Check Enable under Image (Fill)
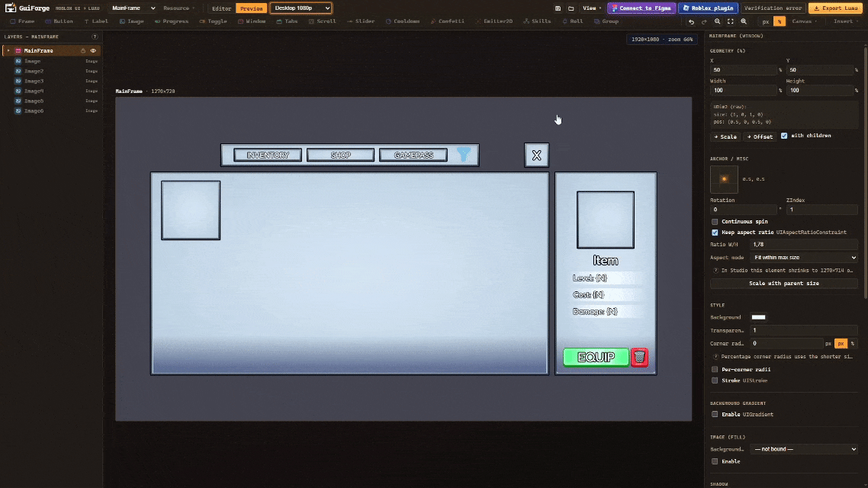This screenshot has height=488, width=868. (x=715, y=461)
